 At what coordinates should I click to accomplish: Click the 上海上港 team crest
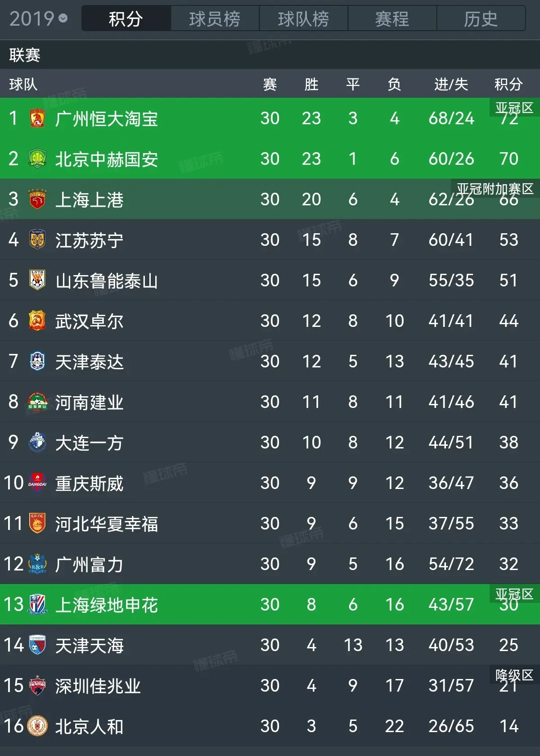pos(37,199)
